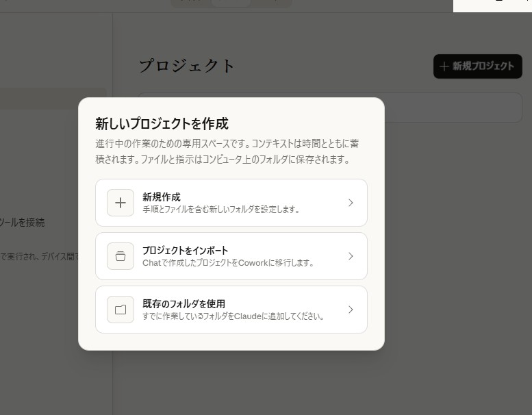Click the Cowork migration description text

[x=227, y=263]
